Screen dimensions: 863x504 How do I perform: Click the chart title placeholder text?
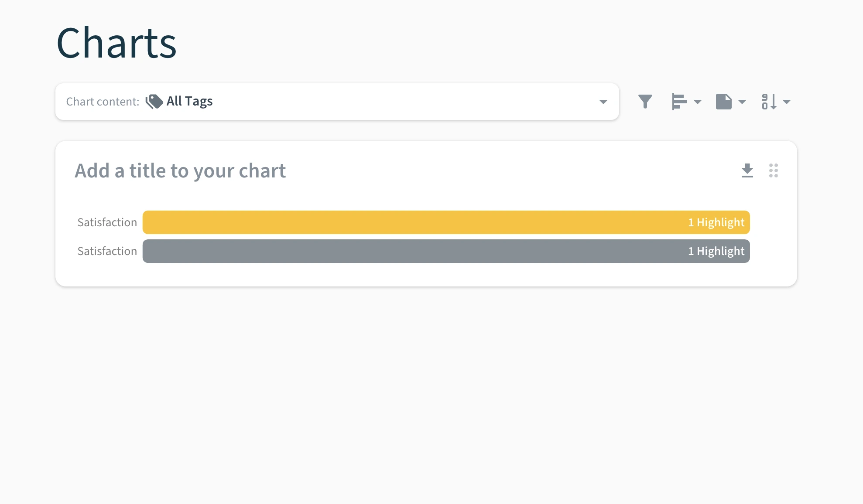coord(181,170)
